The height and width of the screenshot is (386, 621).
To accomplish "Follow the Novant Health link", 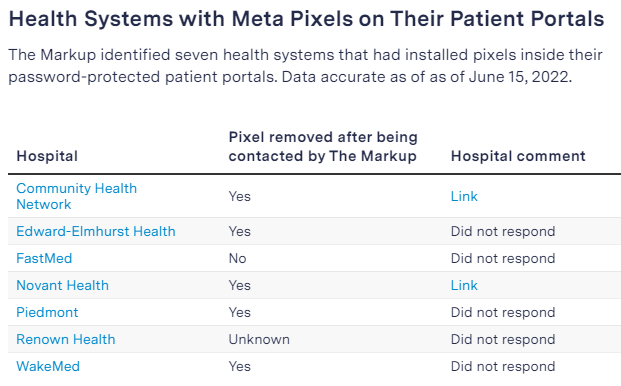I will [62, 285].
